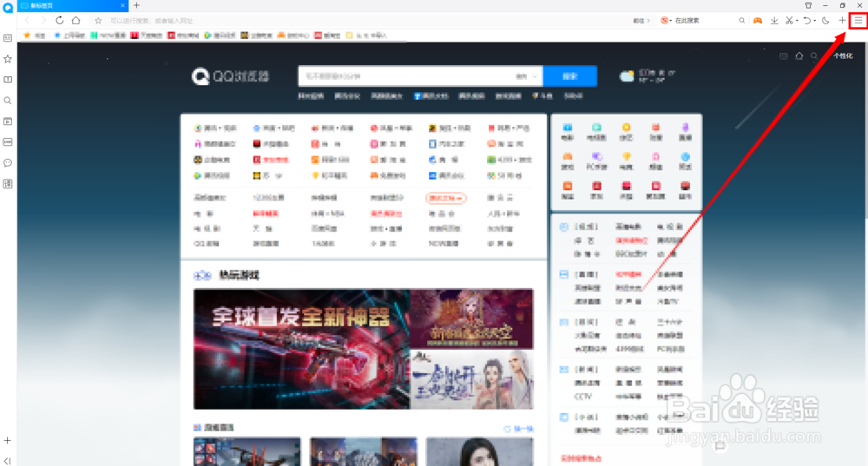This screenshot has height=466, width=868.
Task: Click the 热玩游戏 section heading
Action: click(x=240, y=275)
